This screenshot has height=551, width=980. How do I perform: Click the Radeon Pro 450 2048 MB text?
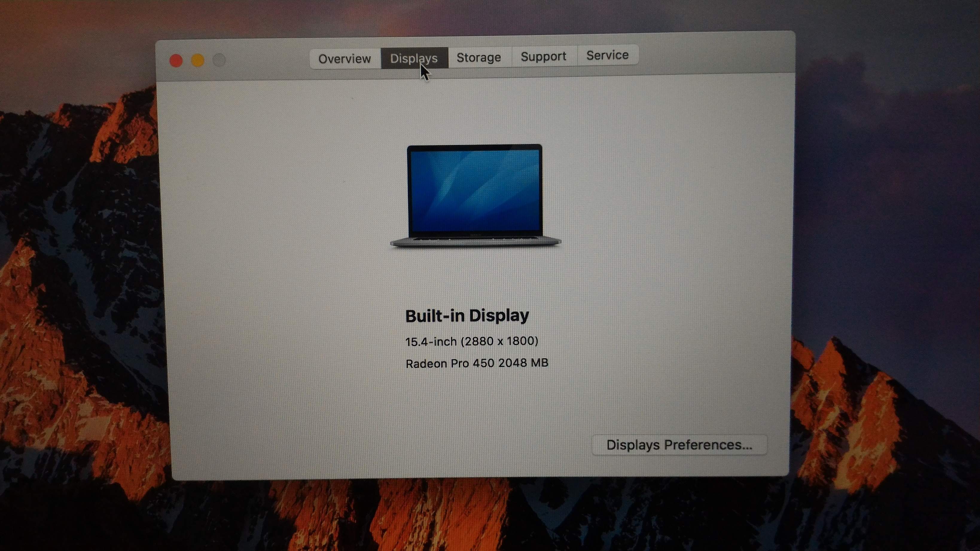[x=477, y=363]
